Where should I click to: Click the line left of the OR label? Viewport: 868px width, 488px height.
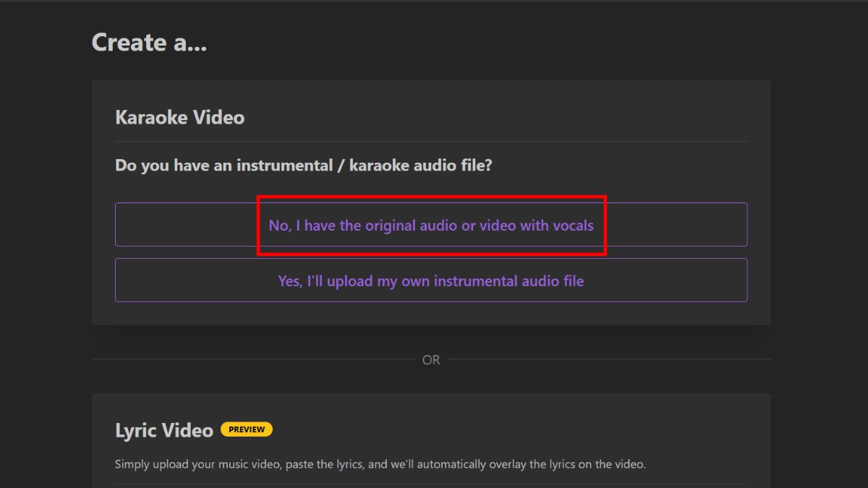point(253,359)
